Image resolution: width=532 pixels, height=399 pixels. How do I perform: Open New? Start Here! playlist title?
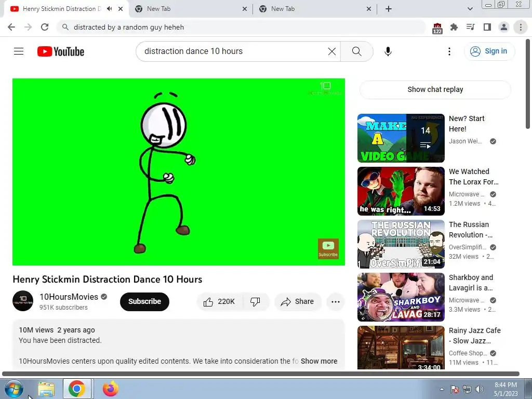point(467,124)
